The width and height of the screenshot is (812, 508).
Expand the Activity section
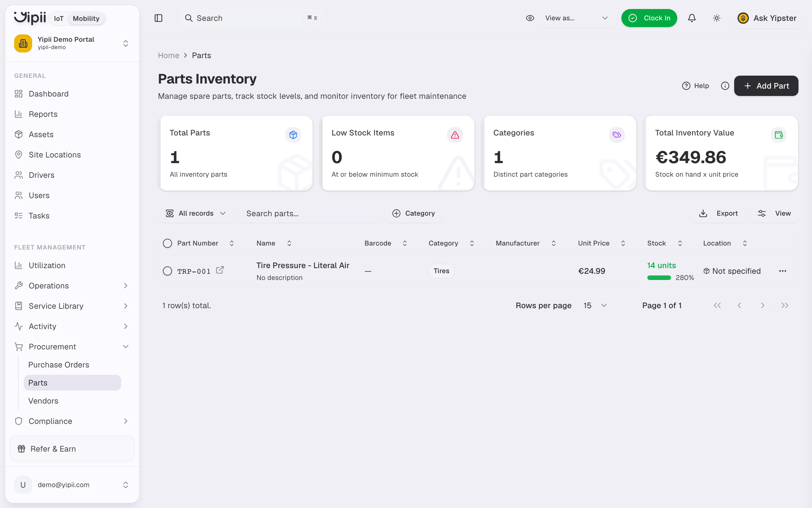(x=72, y=326)
